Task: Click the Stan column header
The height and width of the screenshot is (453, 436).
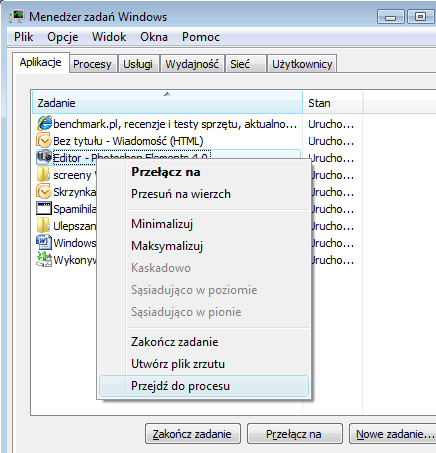Action: [x=332, y=103]
